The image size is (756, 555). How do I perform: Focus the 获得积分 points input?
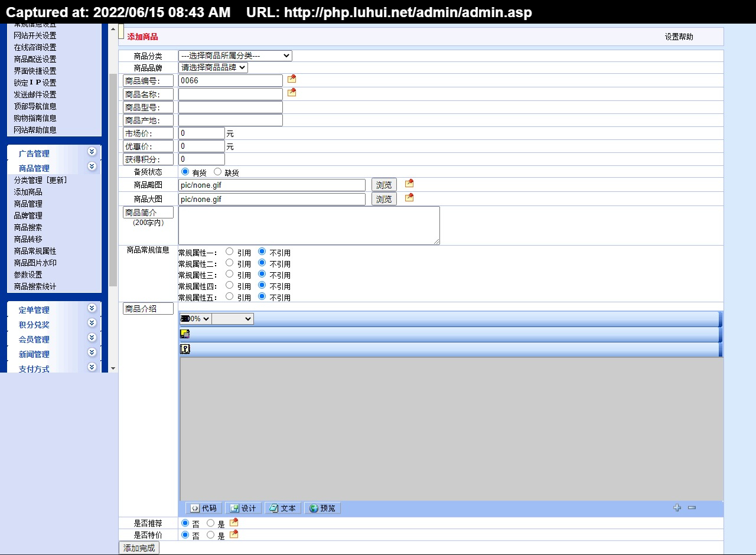coord(201,159)
